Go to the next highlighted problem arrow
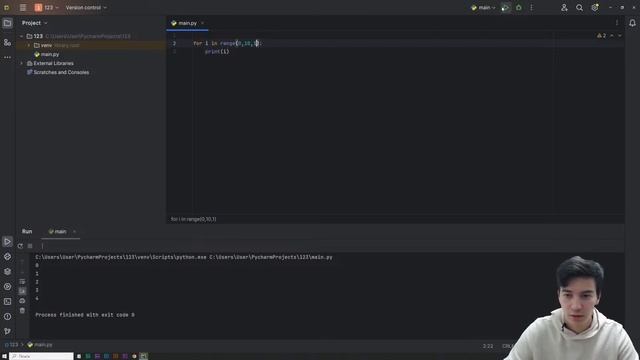Viewport: 640px width, 360px height. pos(620,36)
